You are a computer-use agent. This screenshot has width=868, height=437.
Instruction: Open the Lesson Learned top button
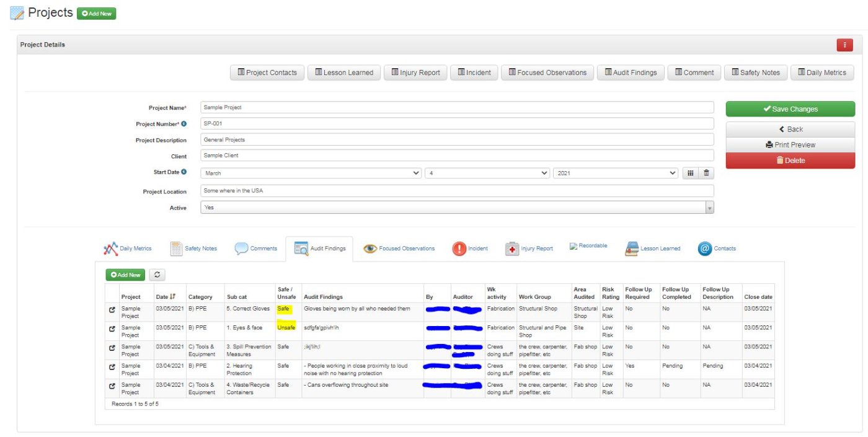click(343, 73)
